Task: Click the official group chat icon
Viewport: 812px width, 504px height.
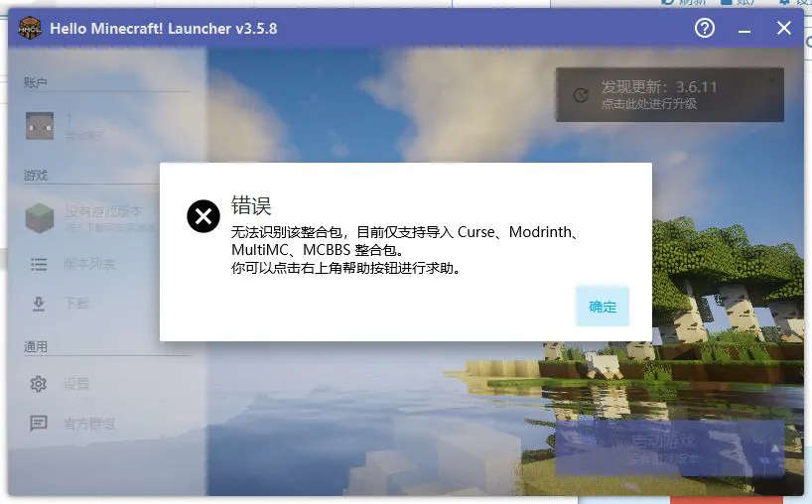Action: click(39, 424)
